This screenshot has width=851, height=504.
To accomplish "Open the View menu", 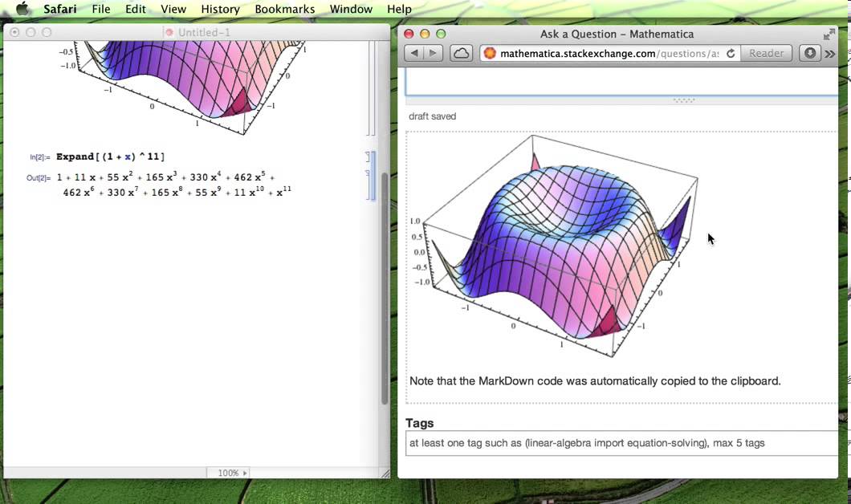I will 173,9.
